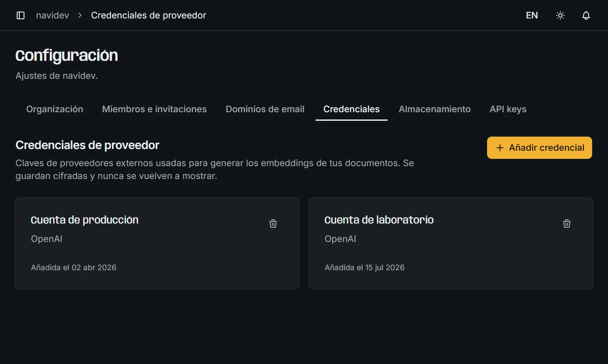
Task: Select the Credenciales tab
Action: 351,109
